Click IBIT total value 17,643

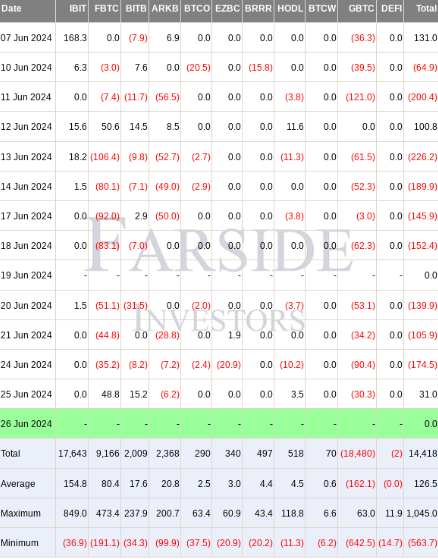click(72, 453)
